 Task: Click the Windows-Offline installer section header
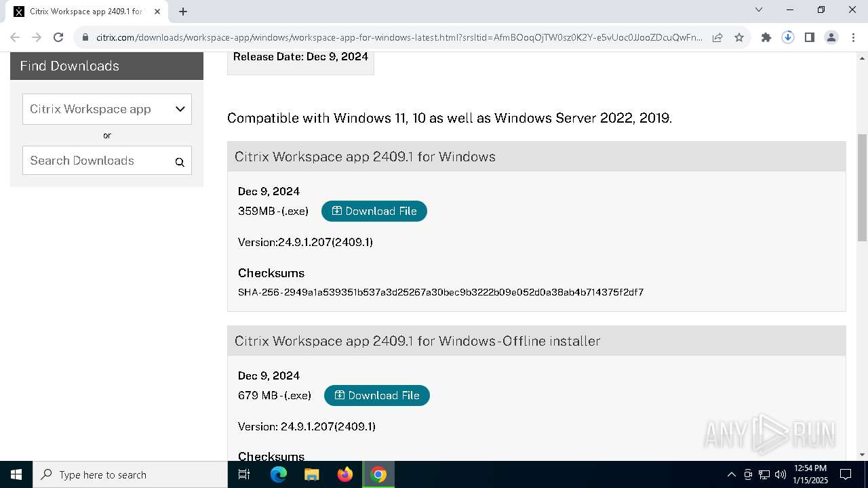[x=536, y=341]
